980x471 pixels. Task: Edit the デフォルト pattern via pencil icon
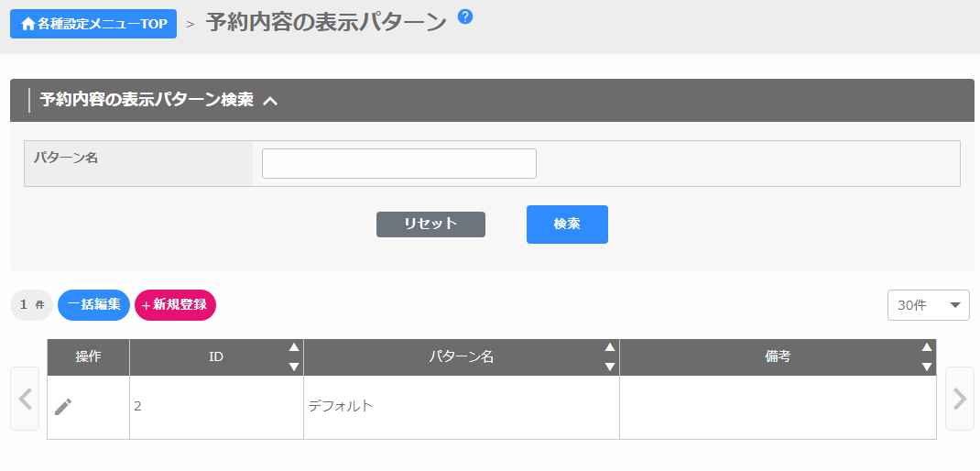63,407
